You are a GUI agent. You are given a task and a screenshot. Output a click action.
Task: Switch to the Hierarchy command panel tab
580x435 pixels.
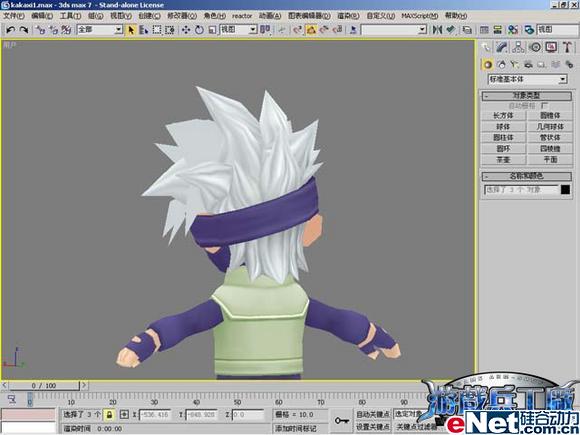point(518,47)
